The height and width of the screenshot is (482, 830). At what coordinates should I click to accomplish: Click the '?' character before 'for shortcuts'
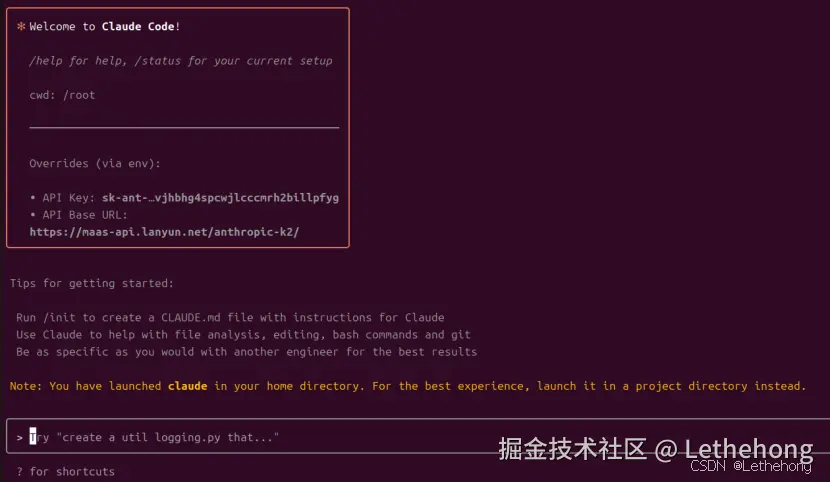click(19, 471)
